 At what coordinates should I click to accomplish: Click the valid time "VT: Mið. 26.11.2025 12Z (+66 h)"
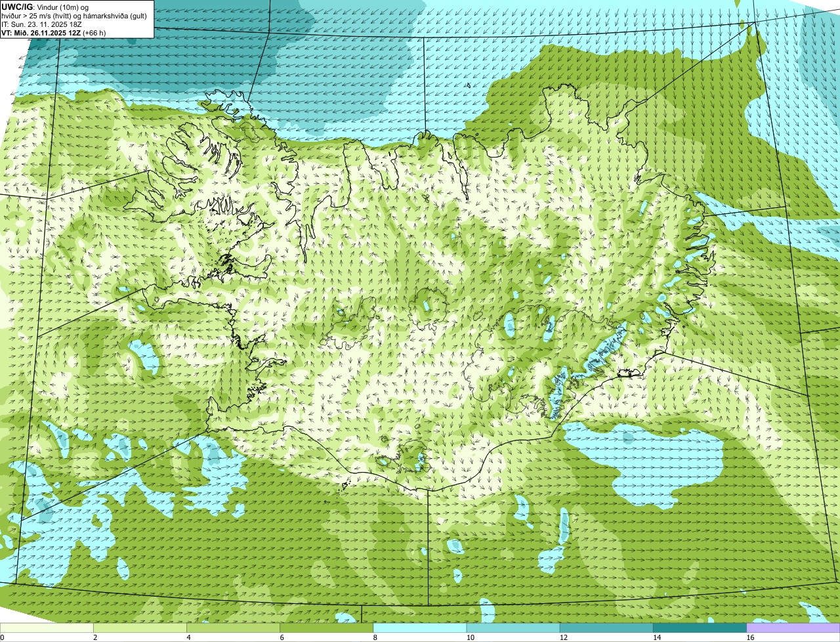point(54,32)
